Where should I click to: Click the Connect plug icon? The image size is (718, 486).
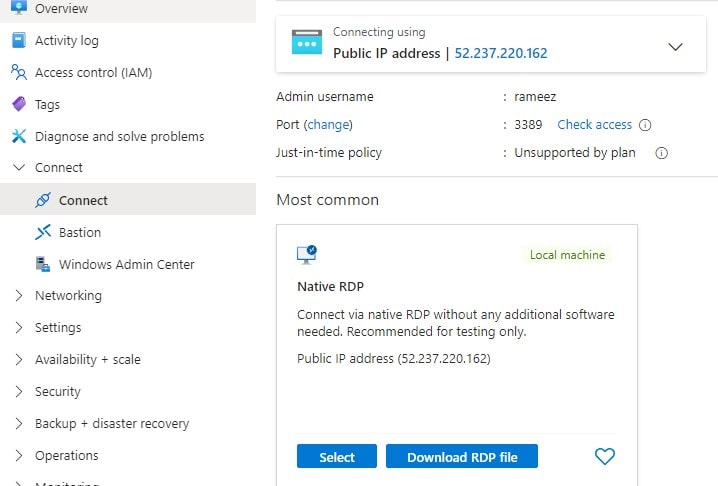click(x=43, y=200)
